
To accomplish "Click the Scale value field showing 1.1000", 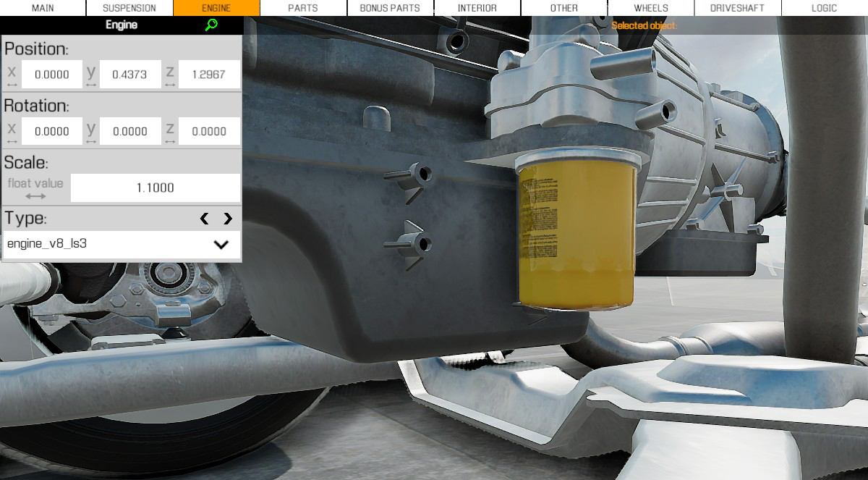I will click(155, 188).
